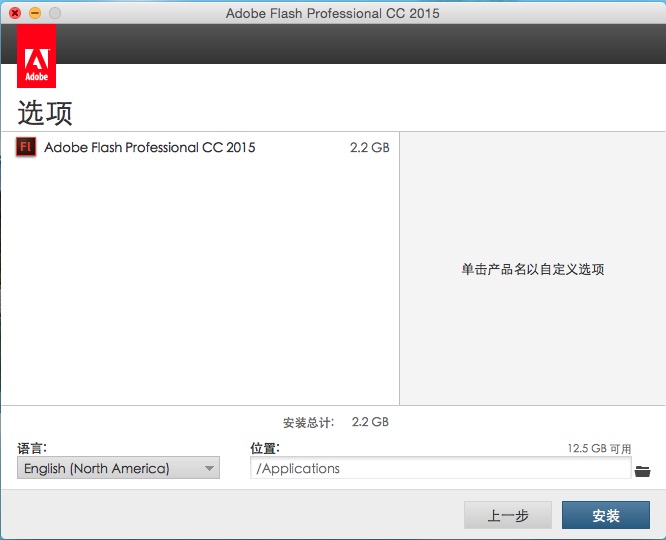This screenshot has height=540, width=666.
Task: Click the 位置 label
Action: point(265,448)
